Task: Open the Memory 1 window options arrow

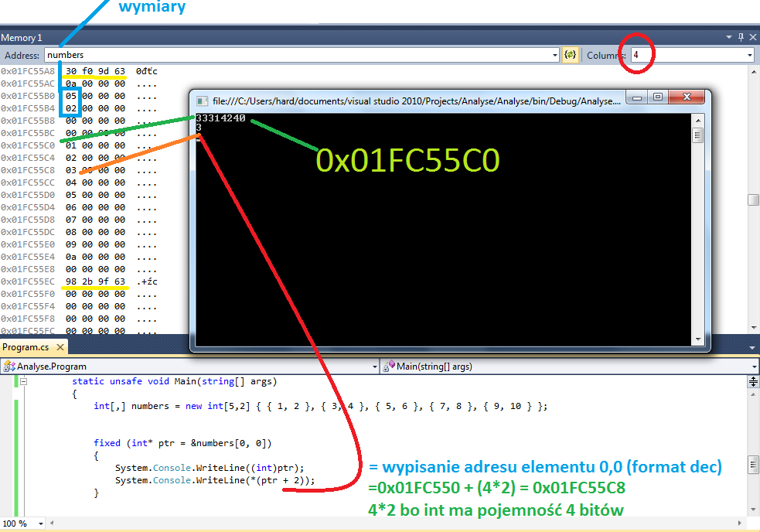Action: 729,37
